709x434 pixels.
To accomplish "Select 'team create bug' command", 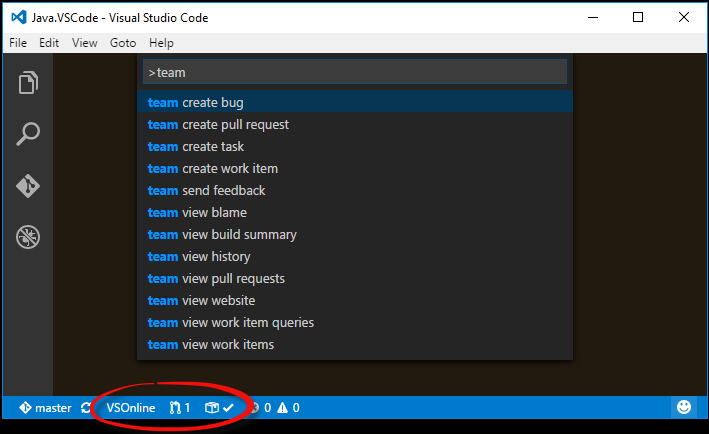I will pos(355,103).
